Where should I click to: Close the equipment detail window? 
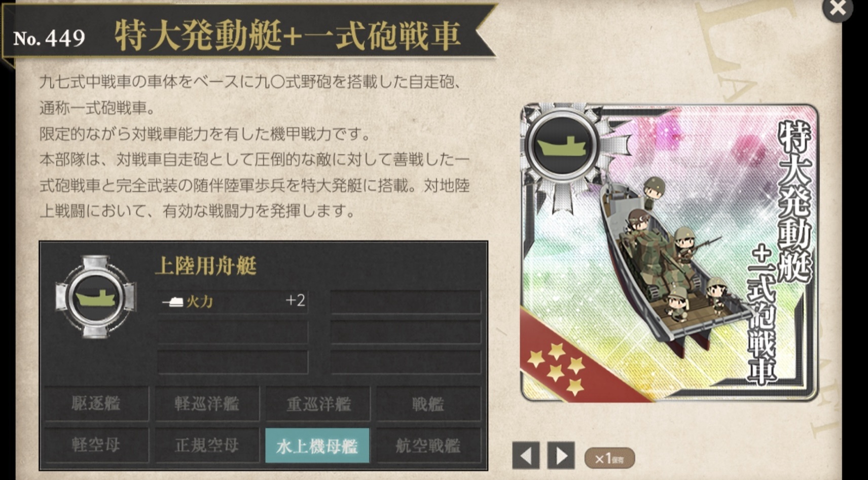point(838,9)
